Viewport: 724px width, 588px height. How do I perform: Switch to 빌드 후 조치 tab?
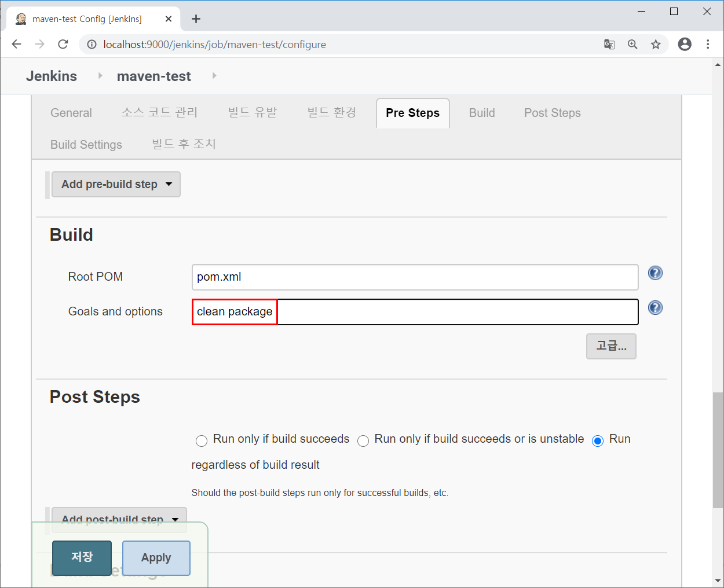pos(184,145)
